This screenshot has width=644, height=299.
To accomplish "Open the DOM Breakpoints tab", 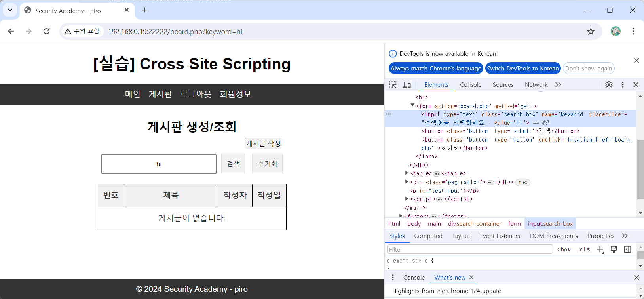I will point(554,236).
